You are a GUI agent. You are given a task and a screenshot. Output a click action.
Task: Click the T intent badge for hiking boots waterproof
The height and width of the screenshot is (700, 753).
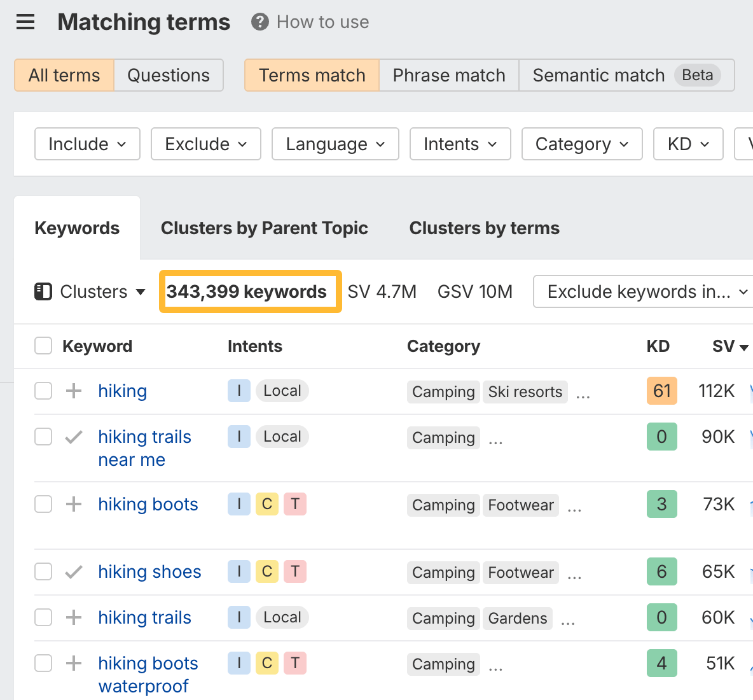click(x=295, y=663)
